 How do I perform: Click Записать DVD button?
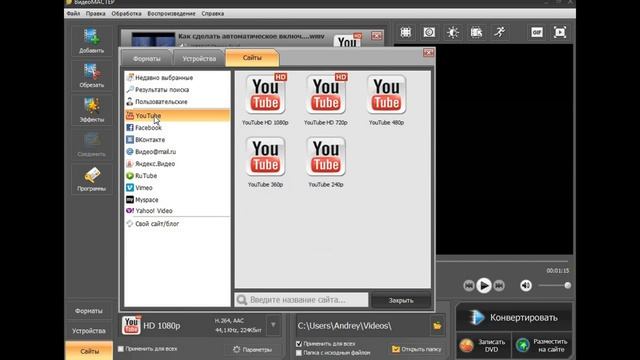point(483,345)
